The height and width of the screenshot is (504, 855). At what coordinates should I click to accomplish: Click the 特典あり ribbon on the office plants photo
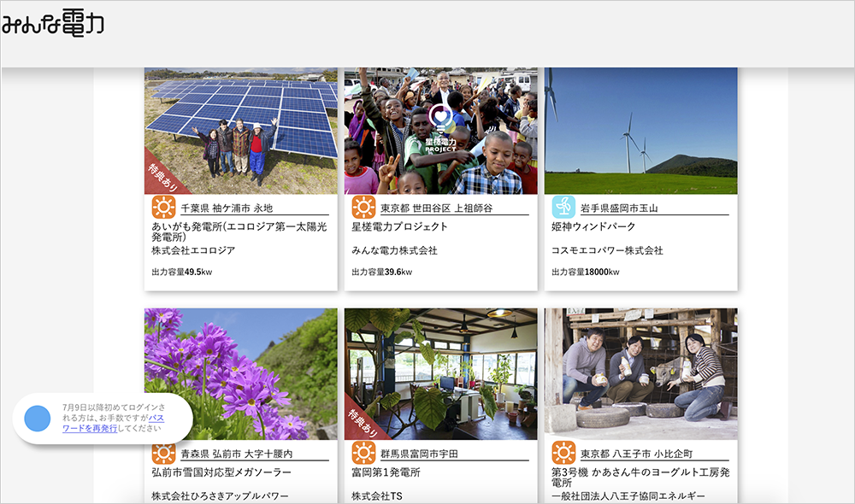[362, 421]
